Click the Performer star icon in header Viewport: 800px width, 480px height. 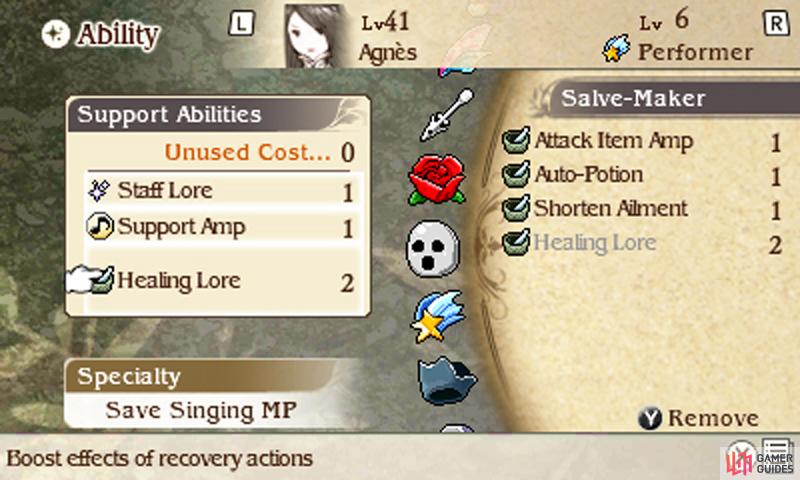click(616, 49)
